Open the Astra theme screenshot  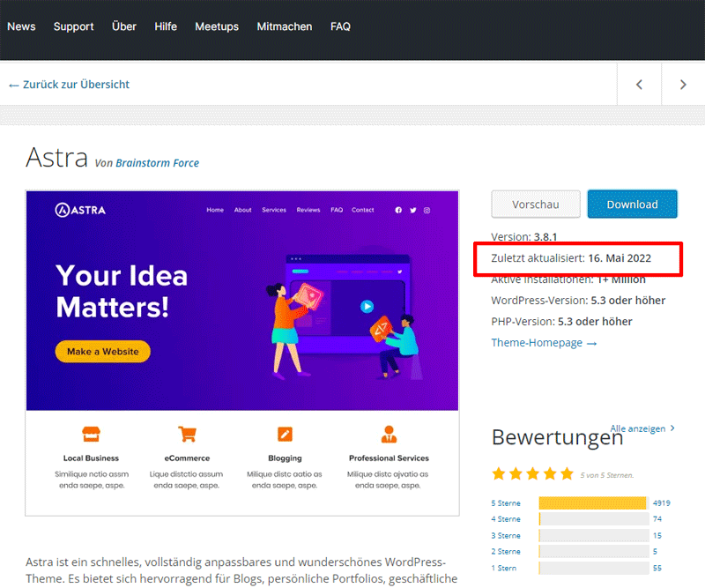point(242,354)
